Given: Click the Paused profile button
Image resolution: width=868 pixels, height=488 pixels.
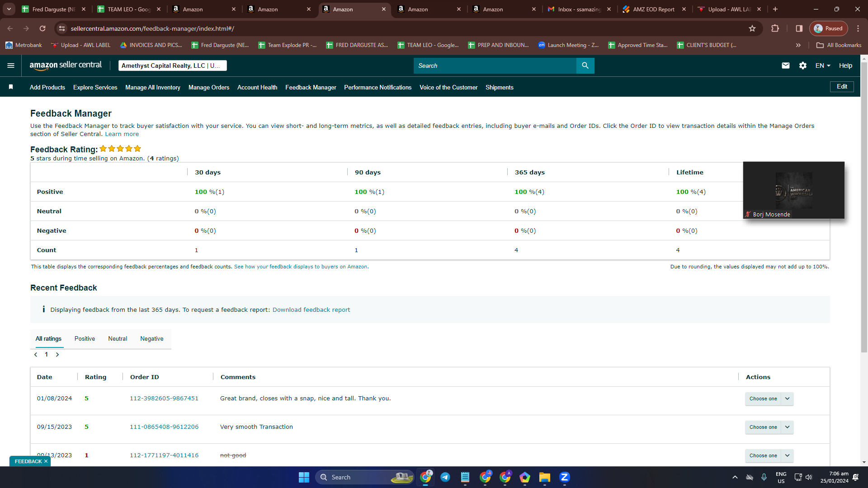Looking at the screenshot, I should pyautogui.click(x=829, y=28).
